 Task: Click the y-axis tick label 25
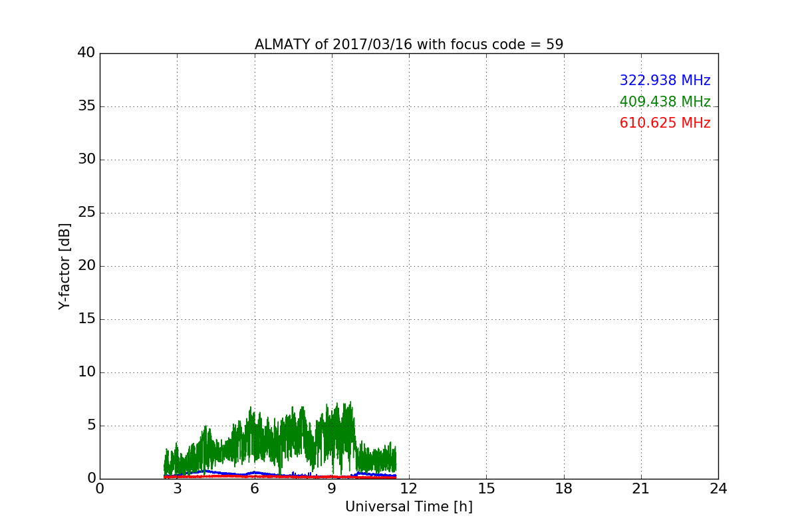(86, 213)
